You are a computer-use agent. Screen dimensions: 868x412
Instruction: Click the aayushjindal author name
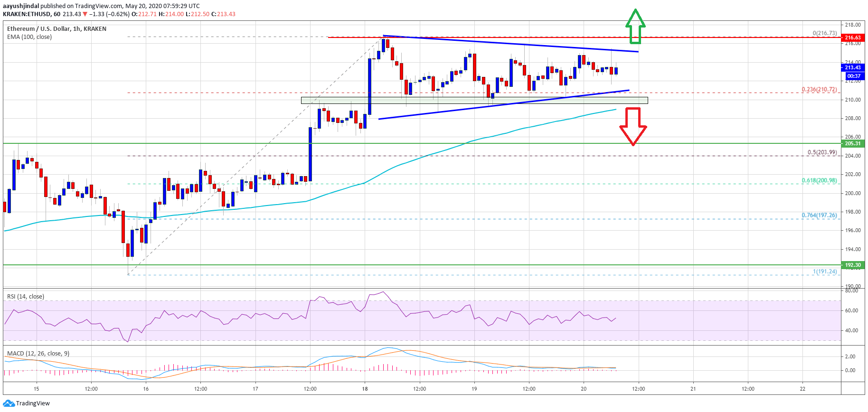(x=21, y=6)
